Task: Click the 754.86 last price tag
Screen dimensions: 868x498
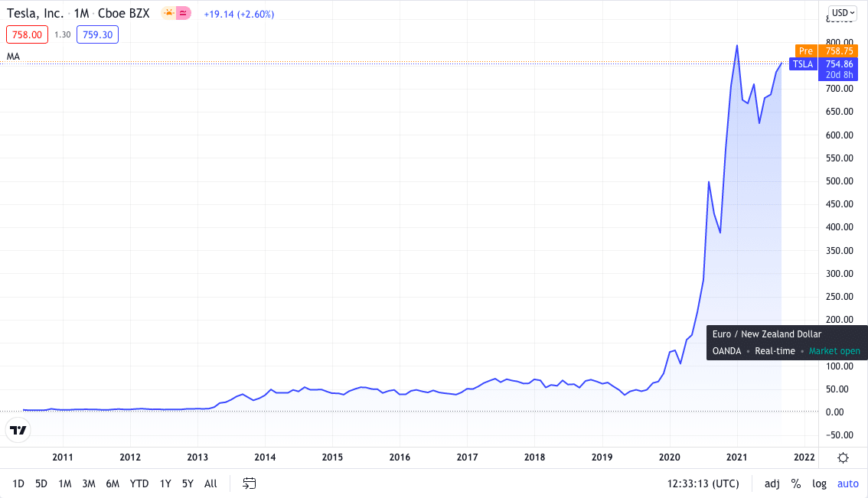Action: pyautogui.click(x=839, y=64)
